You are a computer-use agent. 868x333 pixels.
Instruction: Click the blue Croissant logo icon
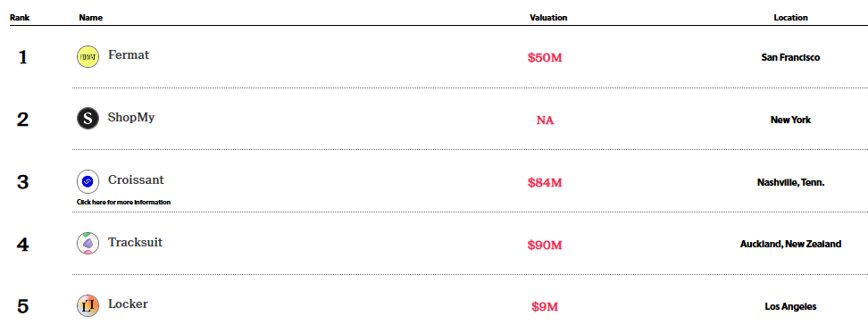88,181
